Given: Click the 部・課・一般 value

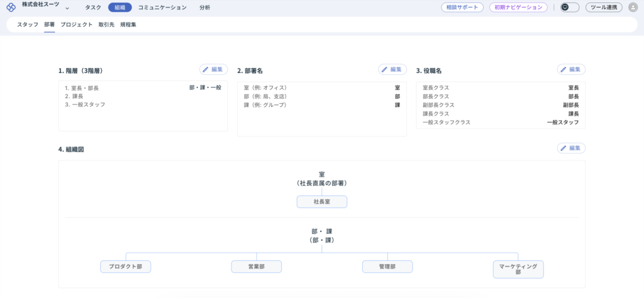Looking at the screenshot, I should click(206, 87).
